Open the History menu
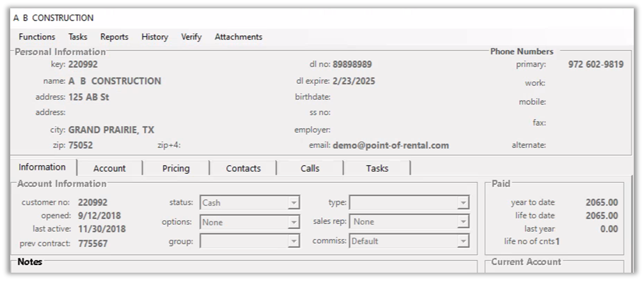Viewport: 644px width, 281px height. click(x=155, y=37)
